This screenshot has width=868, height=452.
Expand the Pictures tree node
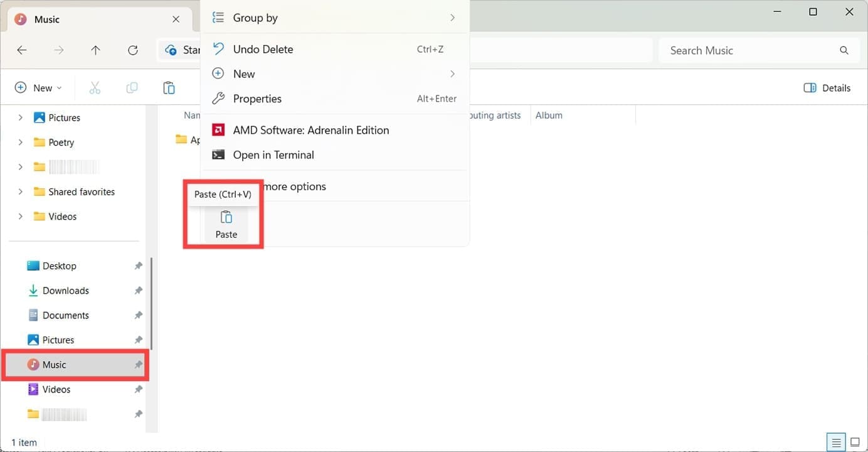point(20,117)
